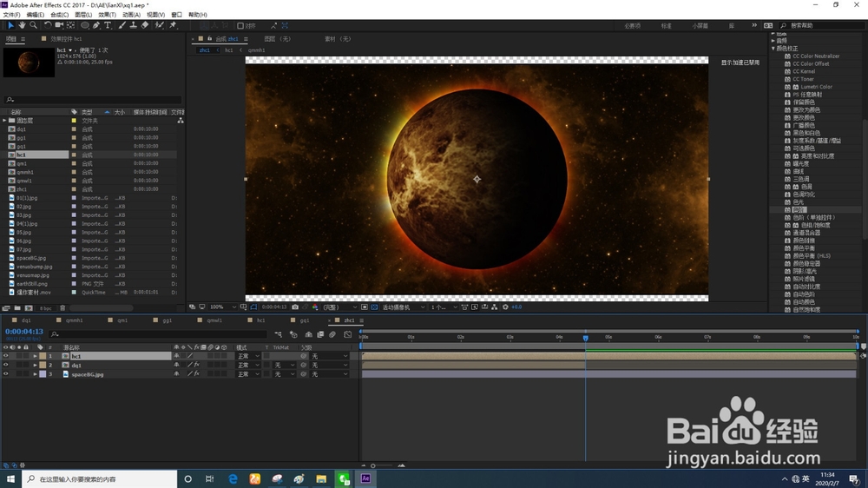
Task: Open the notification center icon
Action: tap(854, 479)
